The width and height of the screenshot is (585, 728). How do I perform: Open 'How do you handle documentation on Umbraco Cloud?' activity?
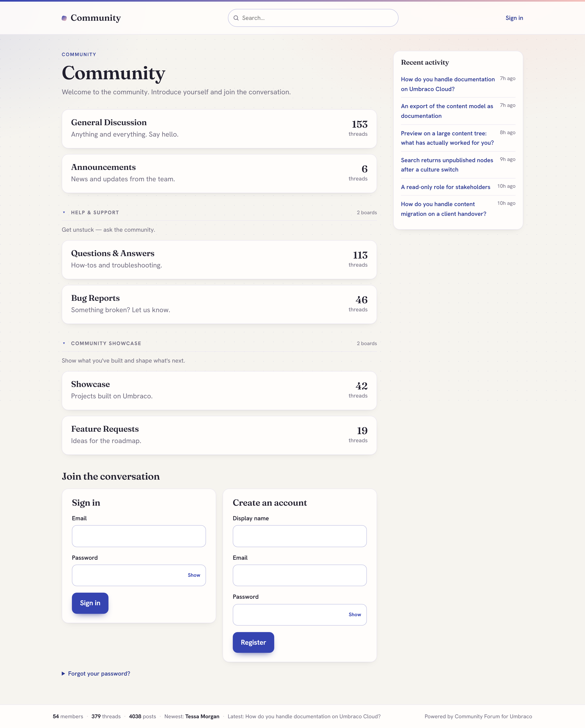click(x=448, y=84)
